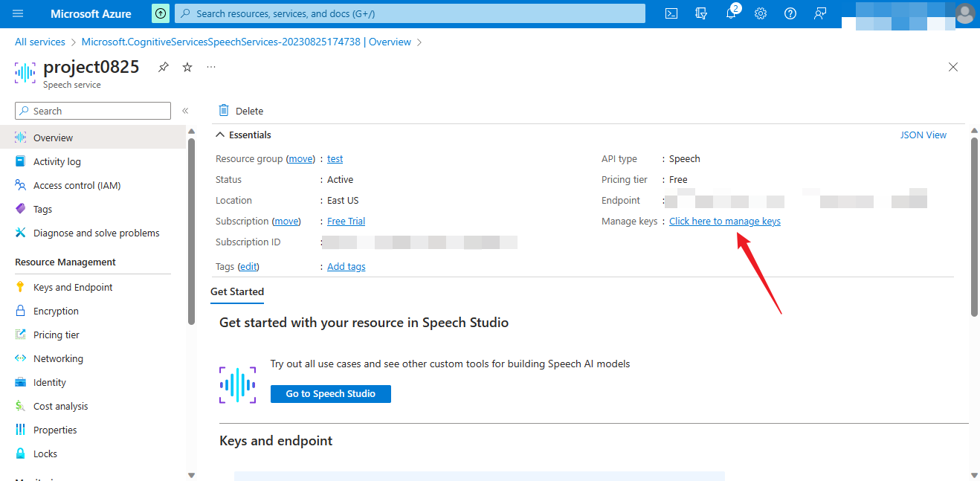Click the Access control (IAM) people icon
Screen dimensions: 980x481
click(x=20, y=185)
